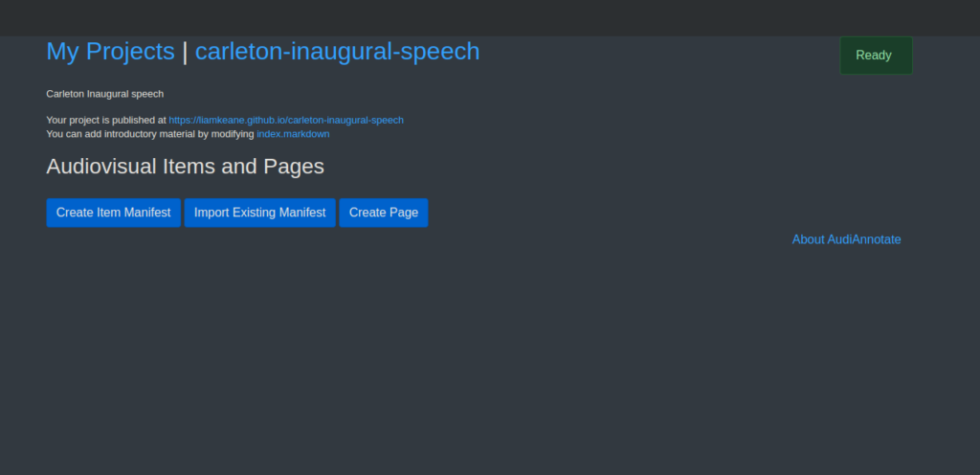Click Create Item Manifest button
The height and width of the screenshot is (475, 980).
pos(114,213)
